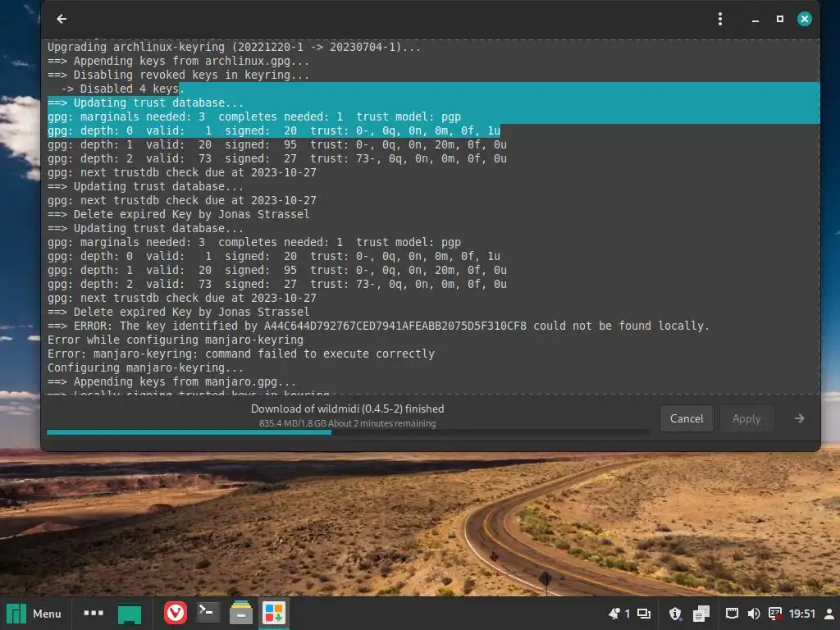This screenshot has height=630, width=840.
Task: Click the three-dots grouped windows icon in taskbar
Action: click(x=94, y=613)
